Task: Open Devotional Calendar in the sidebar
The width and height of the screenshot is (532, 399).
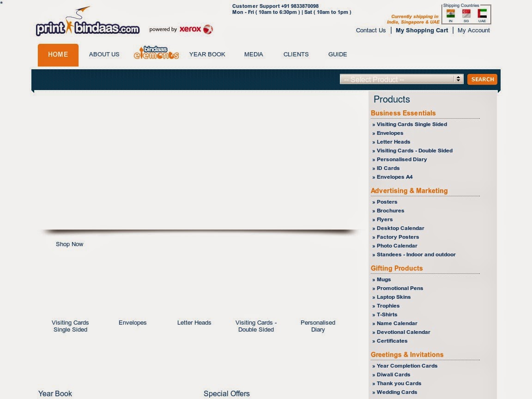Action: tap(404, 332)
